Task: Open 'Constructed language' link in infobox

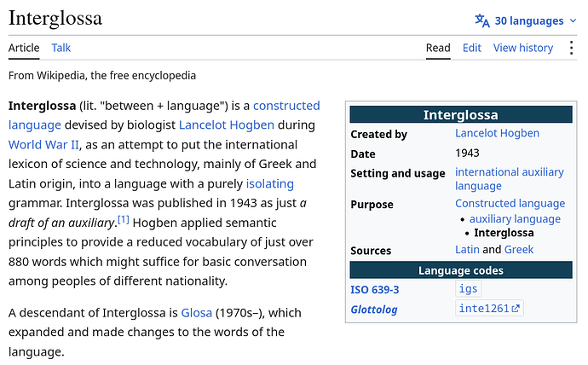Action: click(x=510, y=203)
